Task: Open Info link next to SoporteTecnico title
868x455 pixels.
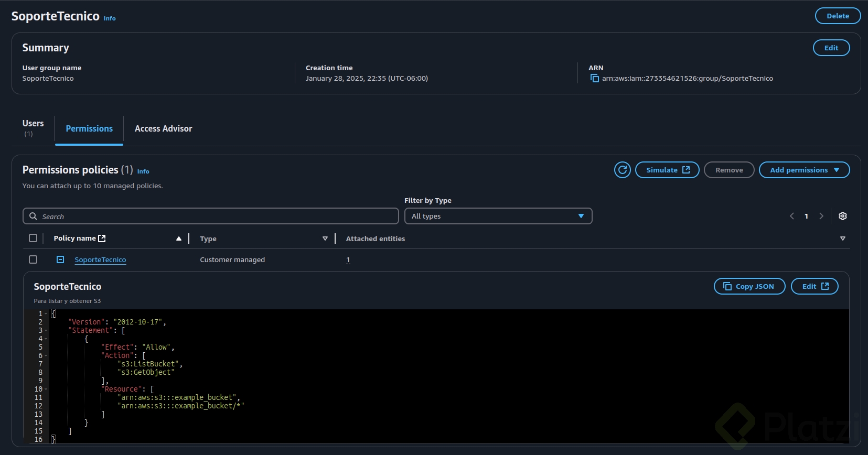Action: coord(110,18)
